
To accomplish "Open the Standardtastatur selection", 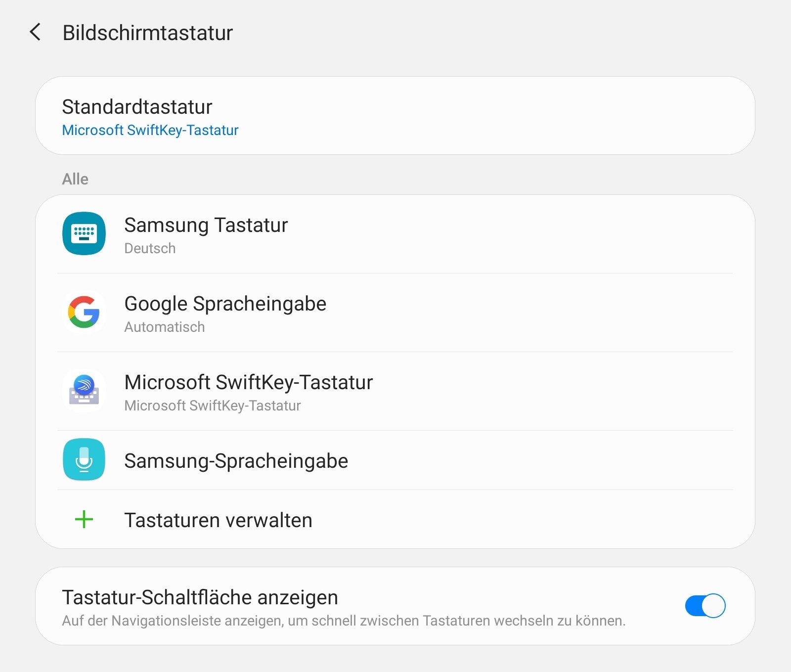I will click(395, 116).
